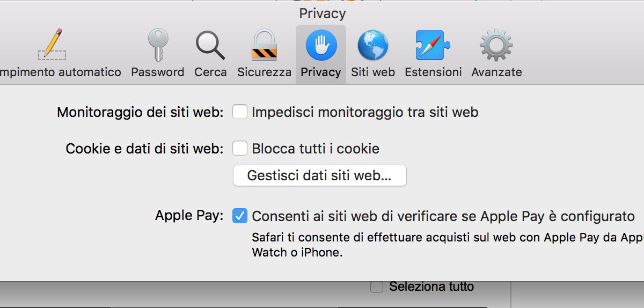Click the Privacy window title text
Screen dimensions: 644x308
323,13
